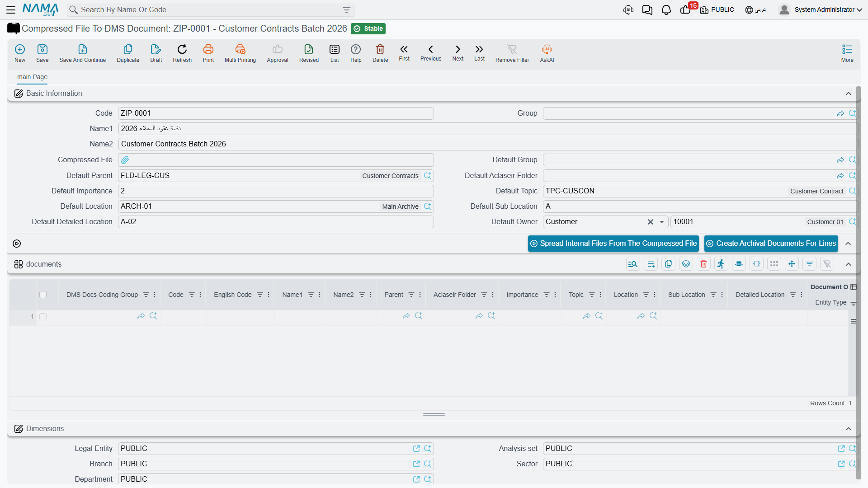This screenshot has height=488, width=868.
Task: Open Help
Action: coord(356,53)
